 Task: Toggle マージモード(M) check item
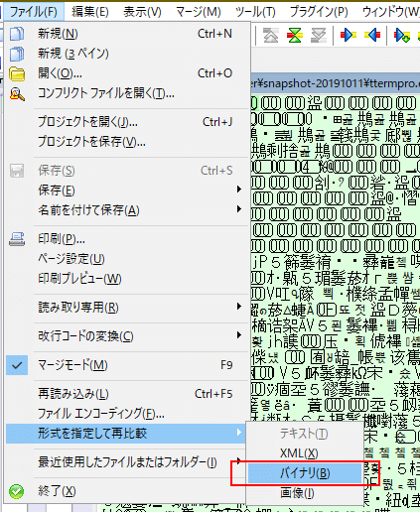(x=127, y=365)
